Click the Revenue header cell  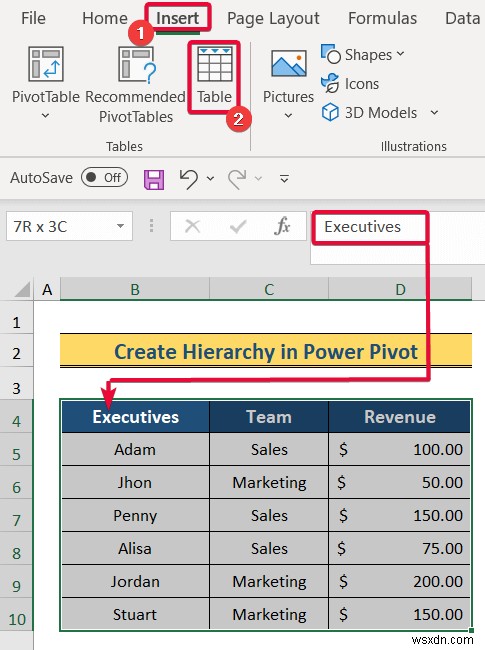tap(400, 417)
